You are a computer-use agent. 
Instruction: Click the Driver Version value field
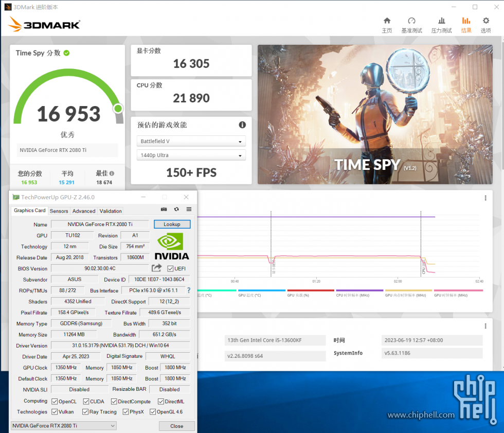120,345
